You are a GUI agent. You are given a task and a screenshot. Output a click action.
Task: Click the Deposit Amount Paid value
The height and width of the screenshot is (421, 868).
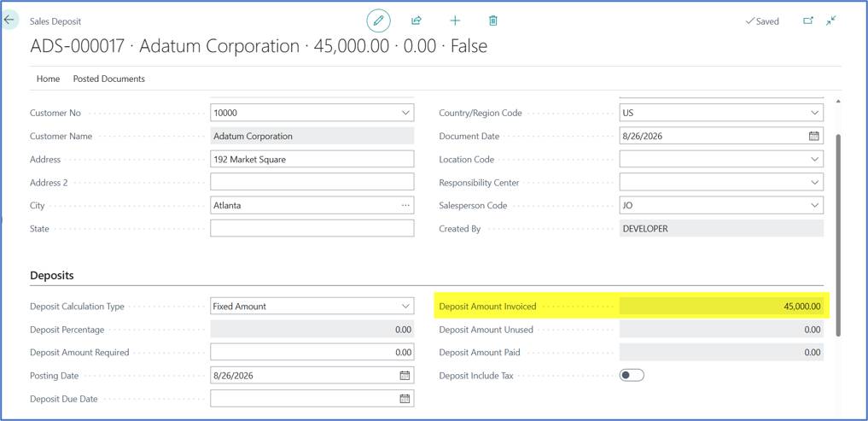pos(721,353)
